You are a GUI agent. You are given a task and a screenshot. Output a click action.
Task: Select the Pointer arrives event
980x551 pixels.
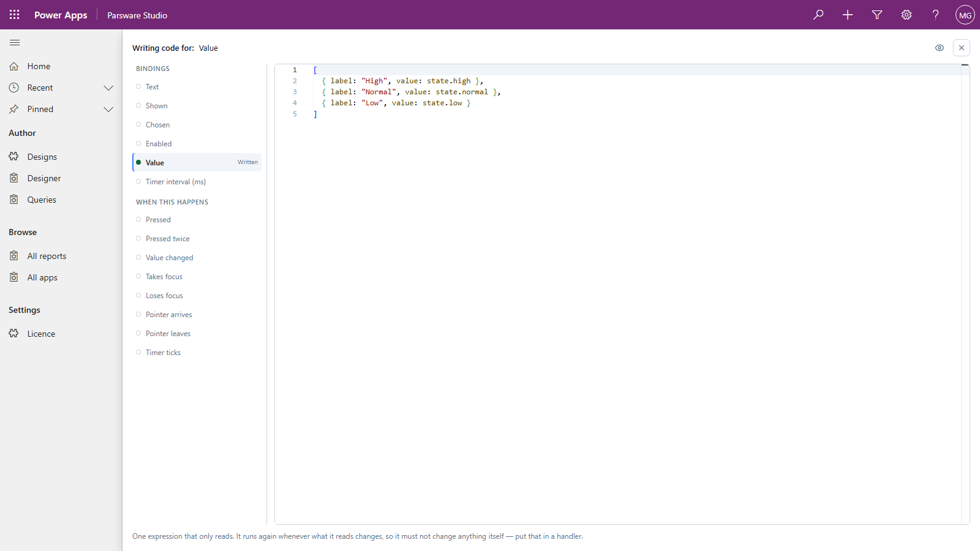(197, 315)
